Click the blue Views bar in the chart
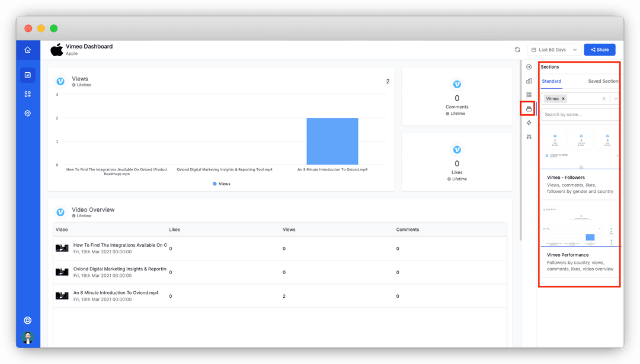 (x=332, y=141)
